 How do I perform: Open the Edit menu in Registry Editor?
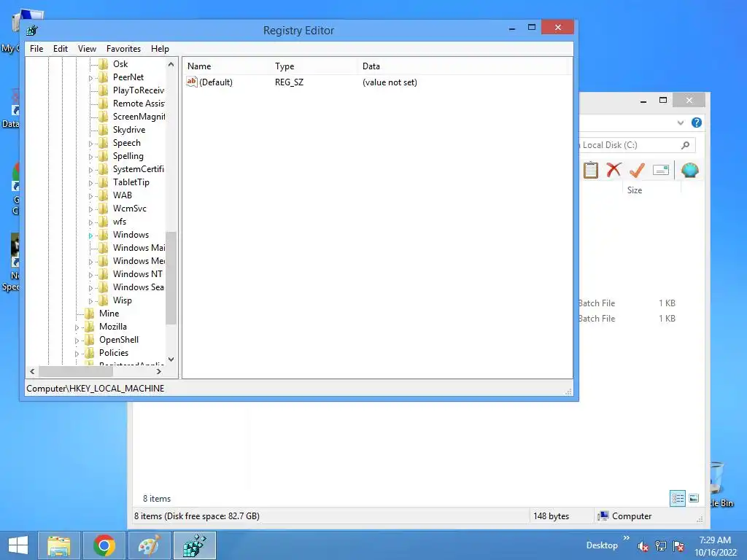coord(61,49)
